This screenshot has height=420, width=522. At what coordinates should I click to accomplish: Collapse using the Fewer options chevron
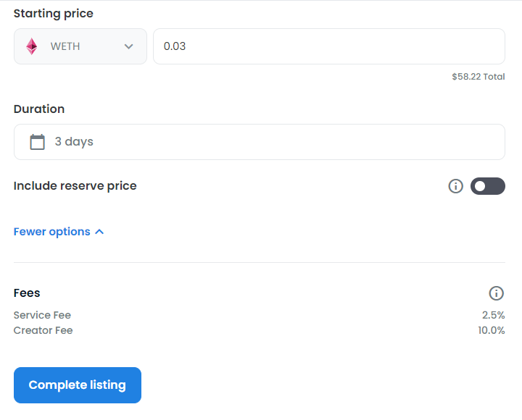(99, 232)
